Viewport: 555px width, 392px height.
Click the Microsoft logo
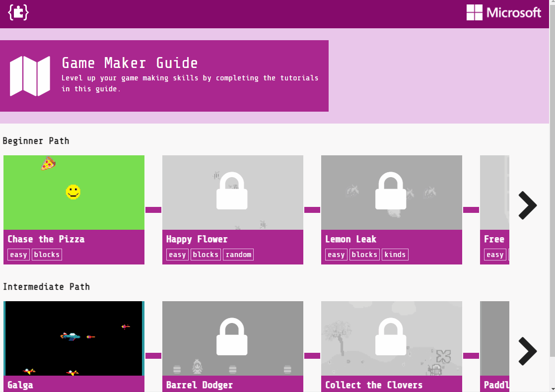[x=503, y=13]
